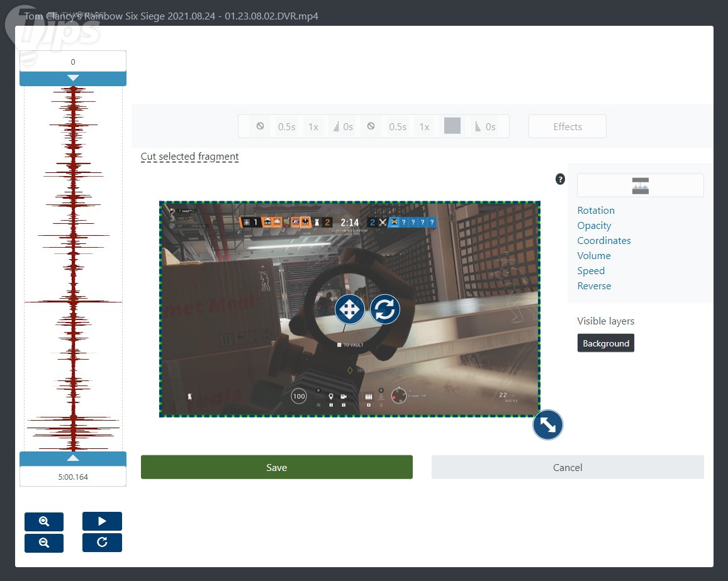The height and width of the screenshot is (581, 728).
Task: Click the green Save button
Action: tap(277, 467)
